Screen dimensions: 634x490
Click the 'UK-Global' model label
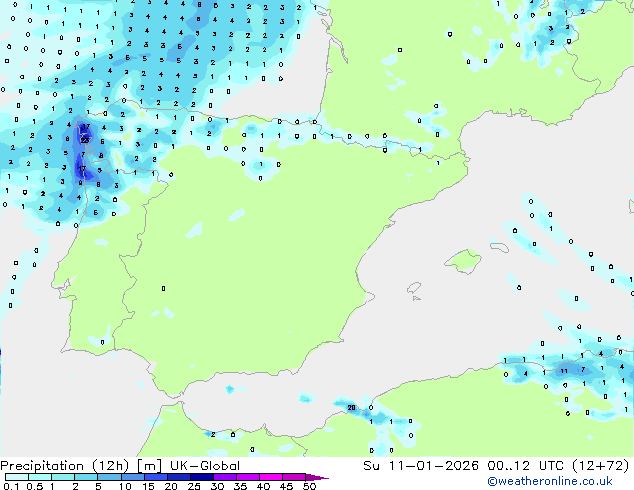point(205,466)
